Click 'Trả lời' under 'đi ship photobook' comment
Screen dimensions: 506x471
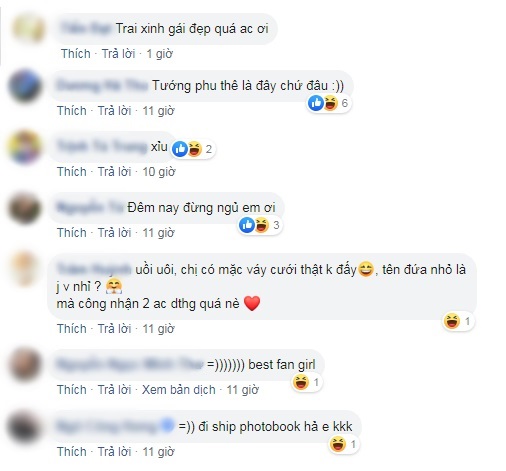click(x=114, y=452)
